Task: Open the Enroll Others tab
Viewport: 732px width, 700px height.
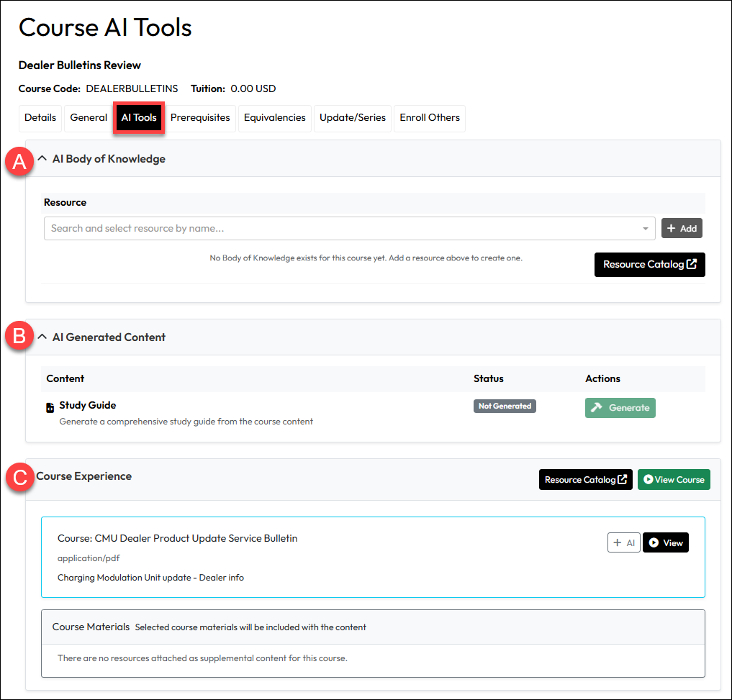Action: pyautogui.click(x=429, y=118)
